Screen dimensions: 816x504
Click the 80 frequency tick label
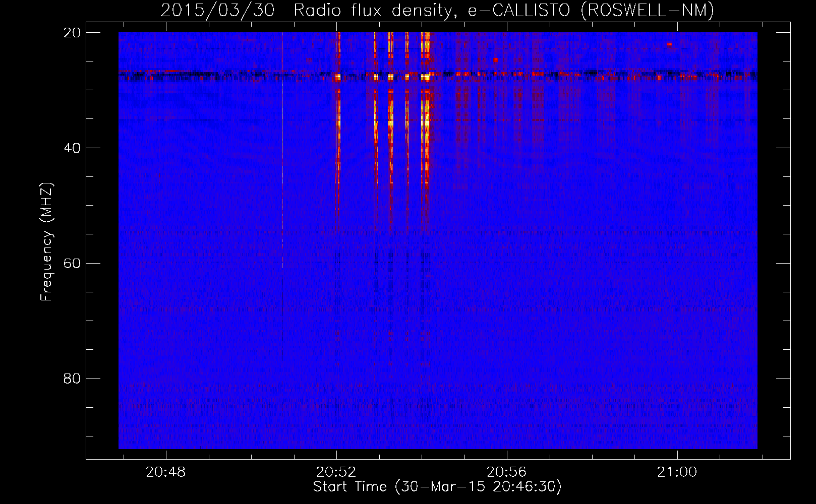pyautogui.click(x=72, y=379)
